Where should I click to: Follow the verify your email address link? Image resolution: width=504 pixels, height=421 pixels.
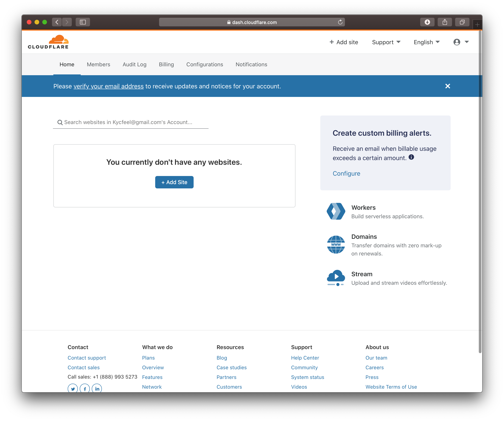108,86
